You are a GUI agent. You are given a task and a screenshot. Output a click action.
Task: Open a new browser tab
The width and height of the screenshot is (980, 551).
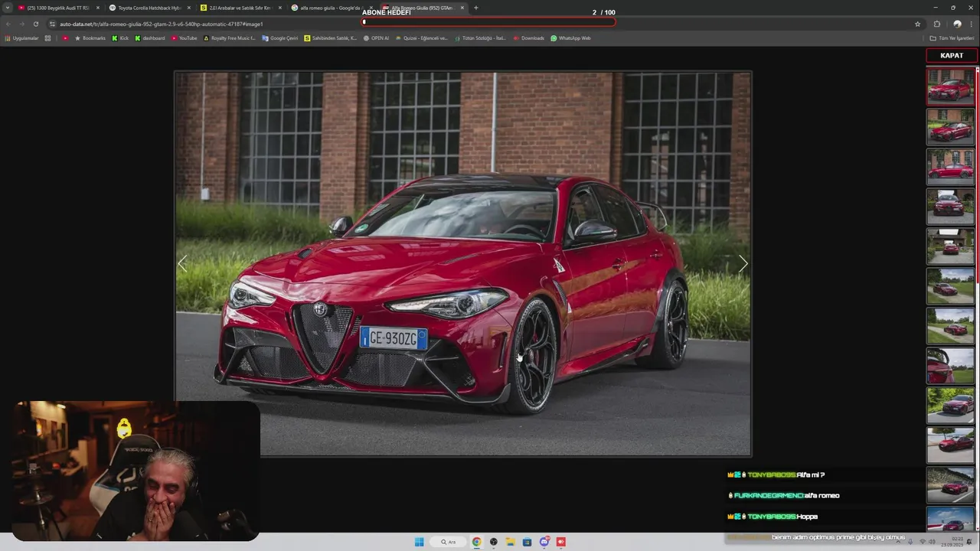pyautogui.click(x=475, y=8)
